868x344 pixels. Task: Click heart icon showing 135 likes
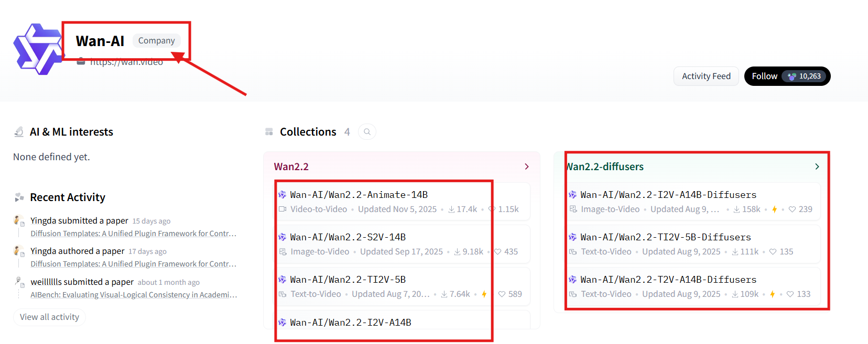coord(773,252)
